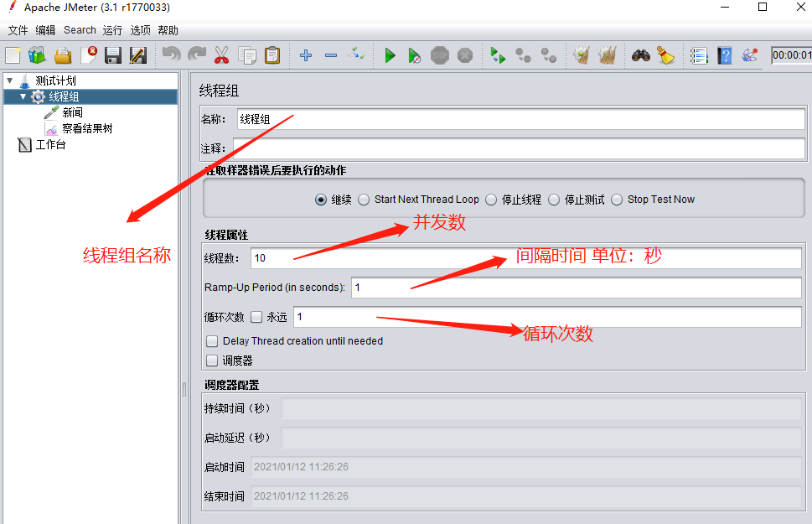Select the 停止线程 radio button
The width and height of the screenshot is (812, 524).
click(x=491, y=200)
